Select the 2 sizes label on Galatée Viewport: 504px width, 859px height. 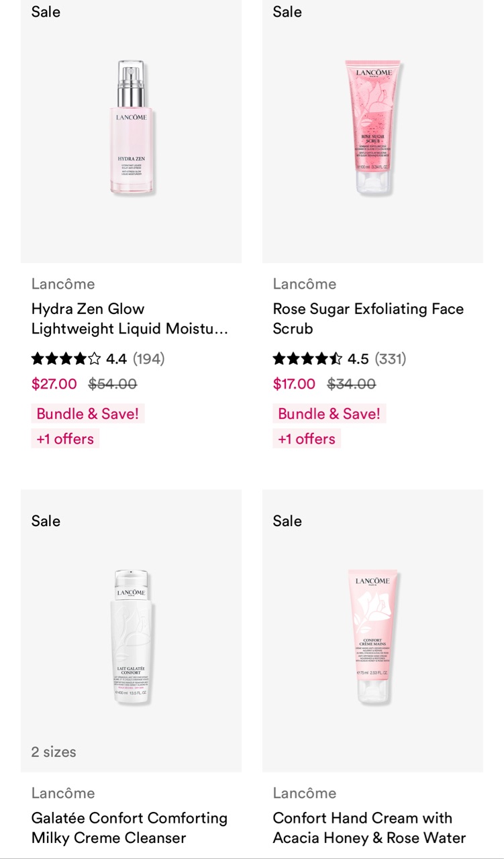click(54, 752)
